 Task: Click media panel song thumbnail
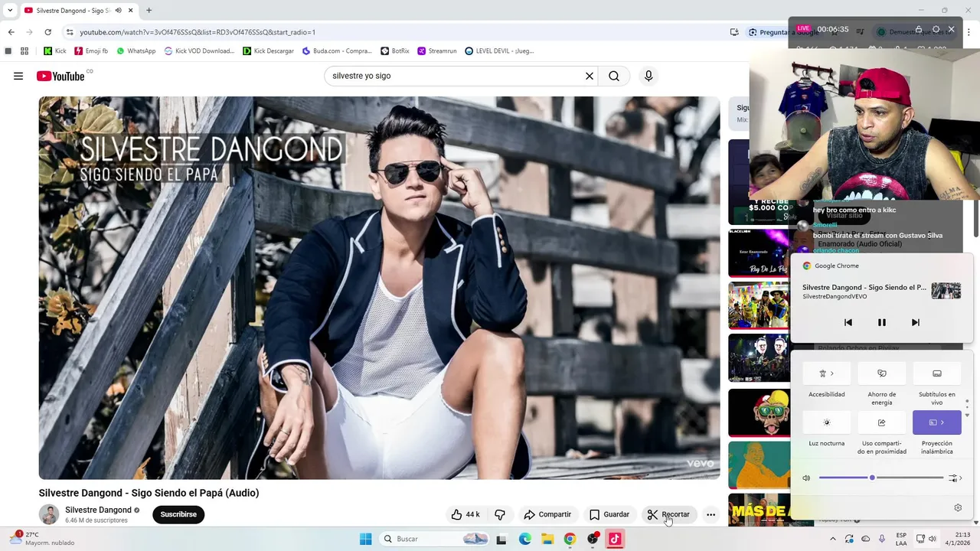pyautogui.click(x=946, y=291)
